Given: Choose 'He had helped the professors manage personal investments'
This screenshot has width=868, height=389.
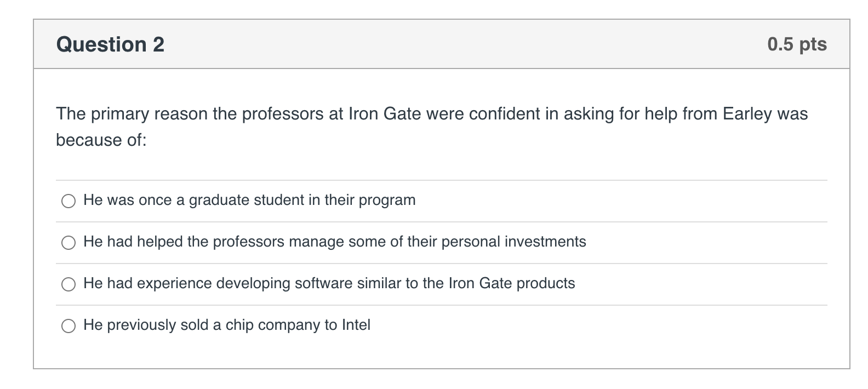Looking at the screenshot, I should 68,243.
